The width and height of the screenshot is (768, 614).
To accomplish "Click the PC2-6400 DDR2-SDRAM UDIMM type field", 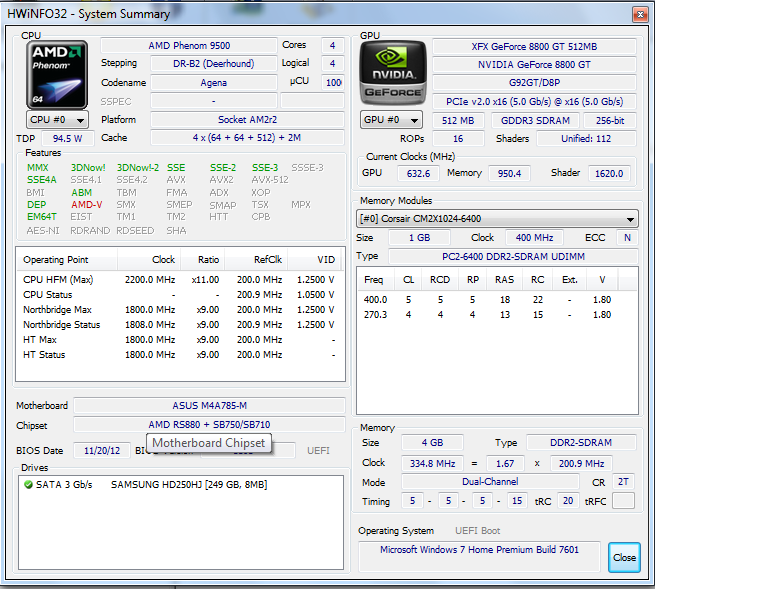I will click(513, 257).
